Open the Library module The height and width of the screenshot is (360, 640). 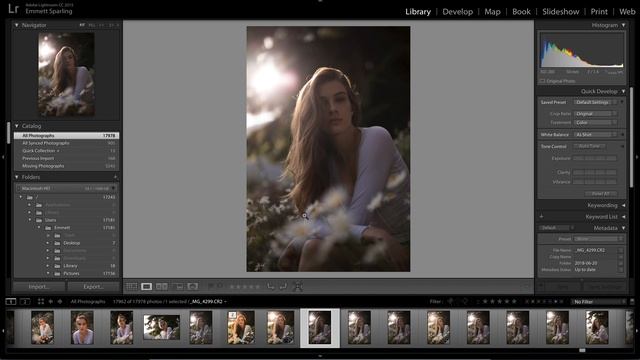click(x=418, y=12)
